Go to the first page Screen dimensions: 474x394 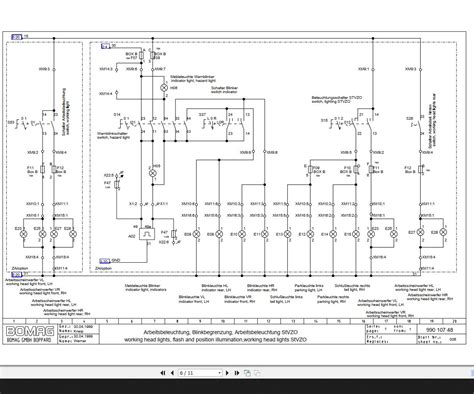pos(163,373)
